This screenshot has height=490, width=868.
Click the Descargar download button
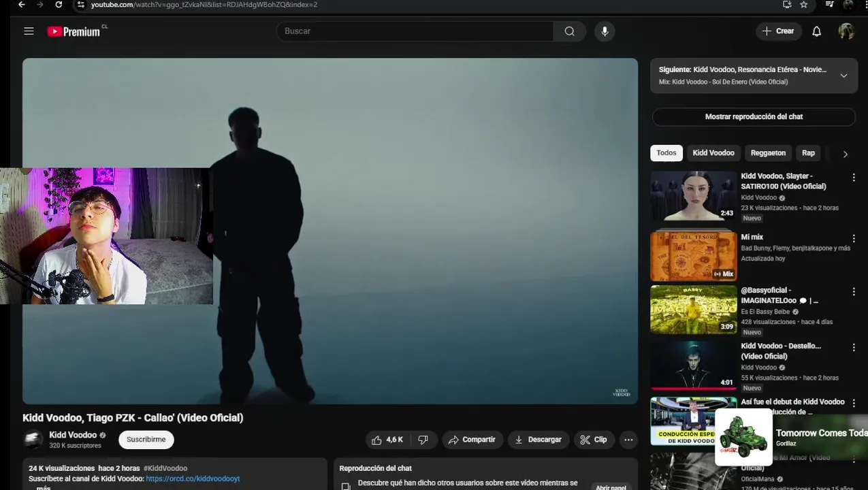(538, 440)
